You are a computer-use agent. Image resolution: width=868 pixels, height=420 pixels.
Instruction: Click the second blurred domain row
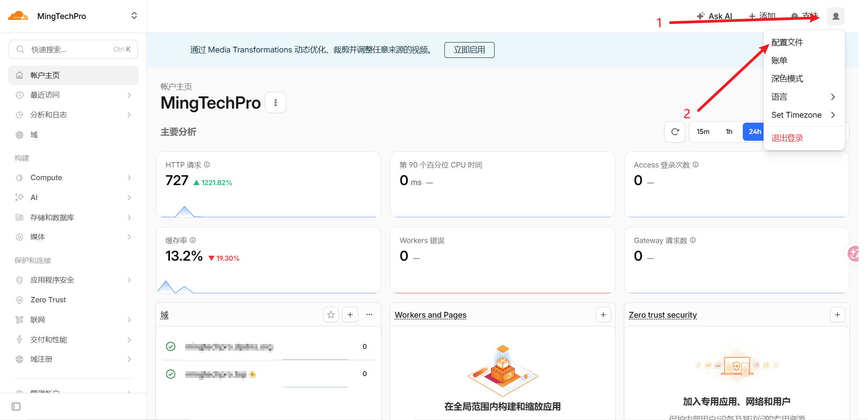tap(269, 374)
